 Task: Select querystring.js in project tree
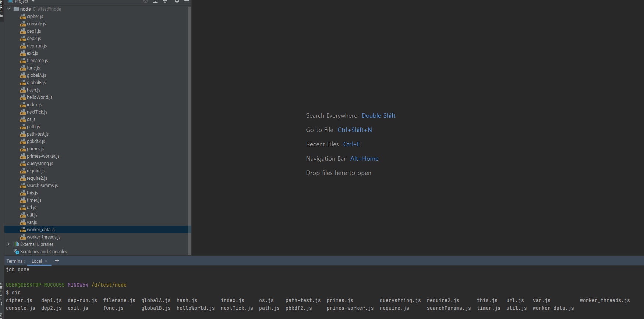[x=40, y=164]
